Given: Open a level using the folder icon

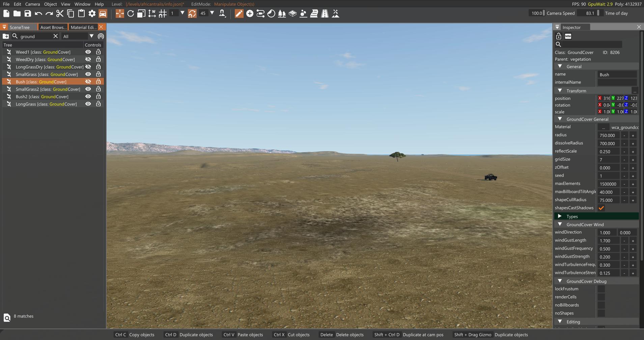Looking at the screenshot, I should pos(17,13).
